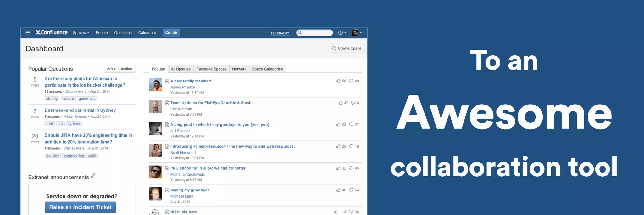Click the 'charity' tag
The width and height of the screenshot is (644, 215).
(x=52, y=99)
